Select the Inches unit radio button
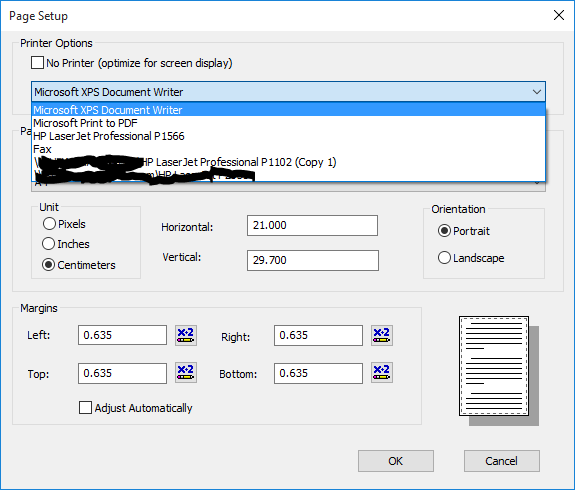 pyautogui.click(x=48, y=244)
